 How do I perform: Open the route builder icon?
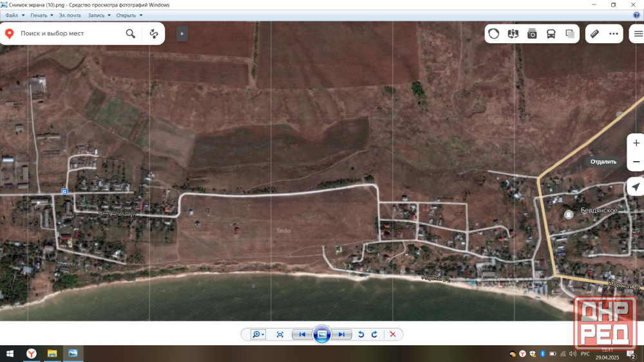point(153,33)
